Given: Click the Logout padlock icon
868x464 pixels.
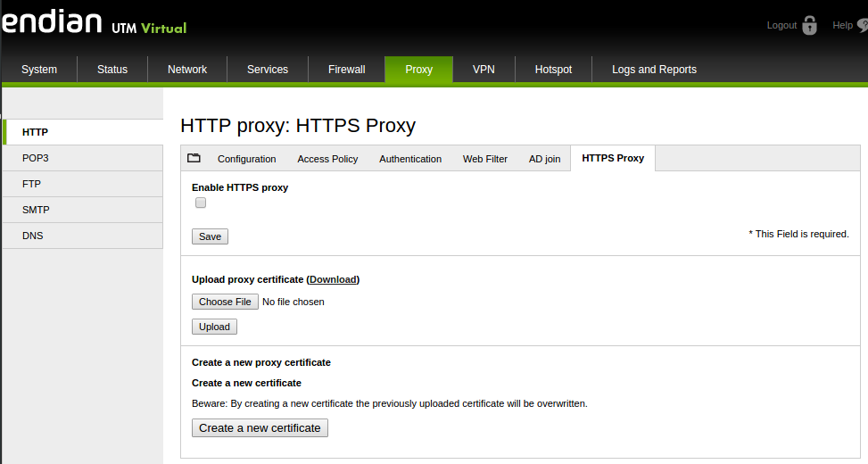Looking at the screenshot, I should point(809,25).
